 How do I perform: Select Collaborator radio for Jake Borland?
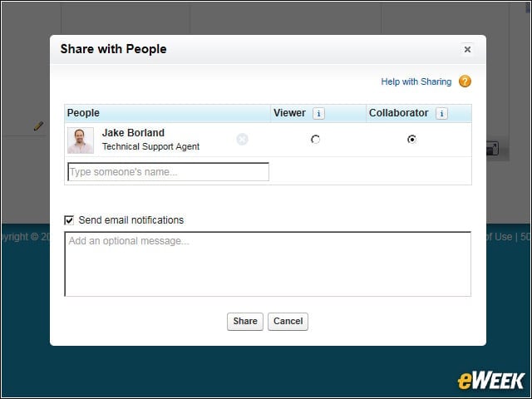tap(411, 139)
